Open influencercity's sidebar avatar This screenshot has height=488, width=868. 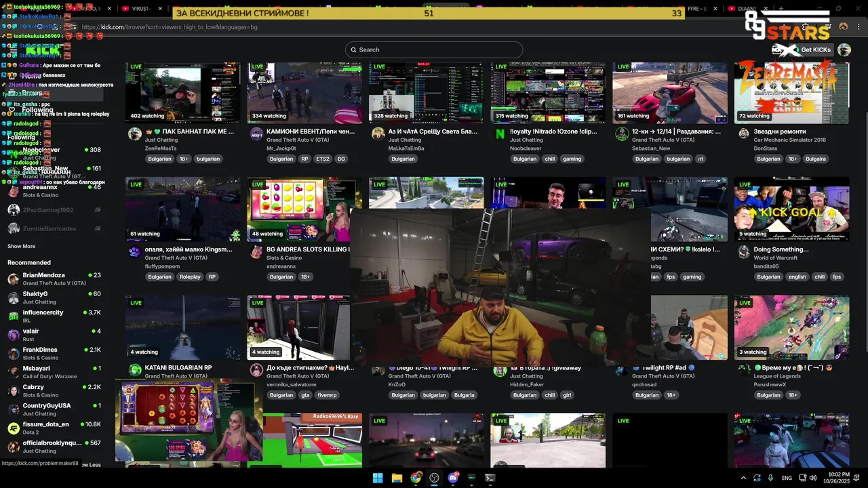click(14, 316)
